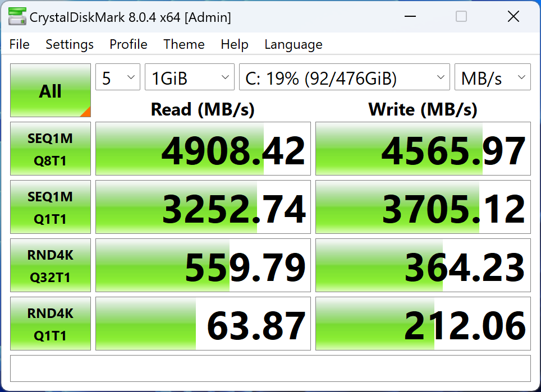Open the Profile menu
The height and width of the screenshot is (392, 541).
[x=129, y=44]
